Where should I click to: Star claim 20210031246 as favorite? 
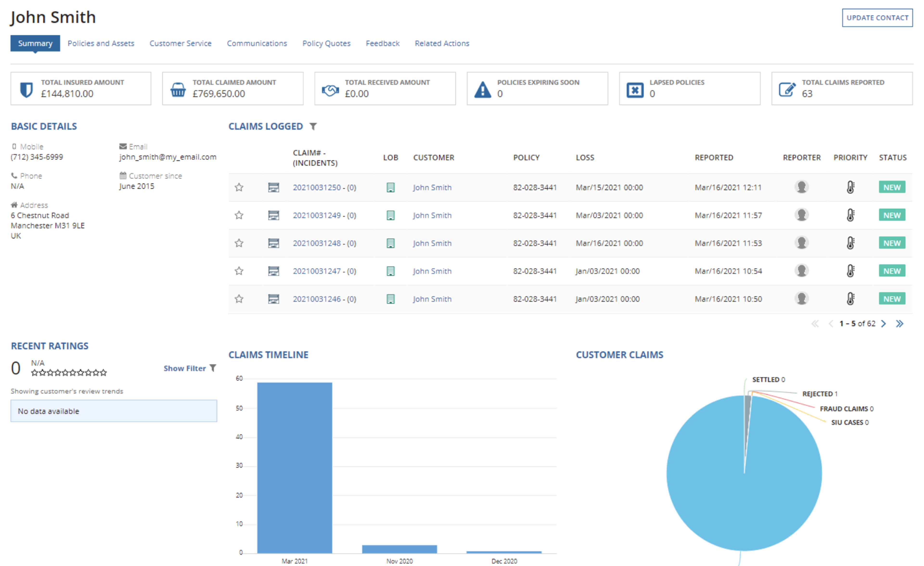[239, 299]
